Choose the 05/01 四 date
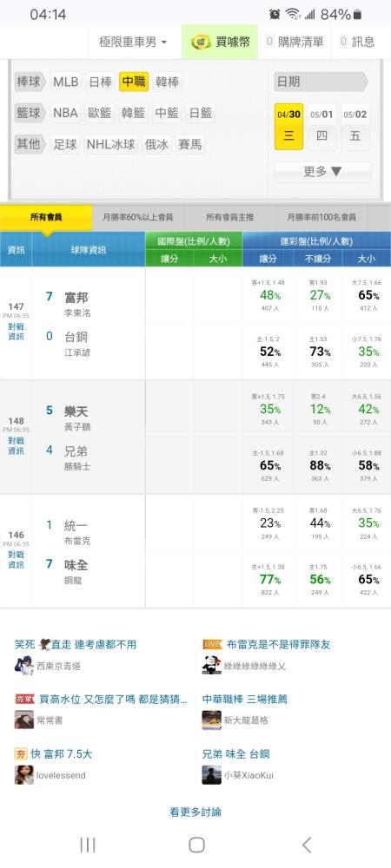The width and height of the screenshot is (391, 868). 321,126
